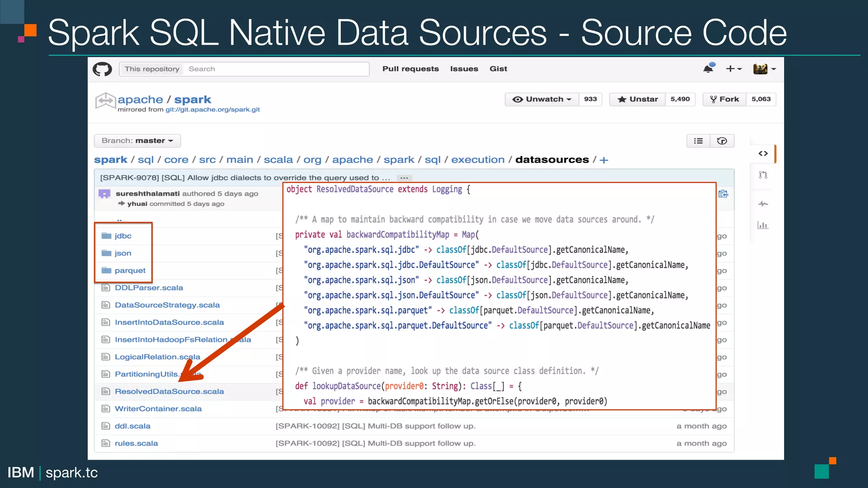Screen dimensions: 868x488
Task: Unstar the spark repository
Action: point(637,99)
